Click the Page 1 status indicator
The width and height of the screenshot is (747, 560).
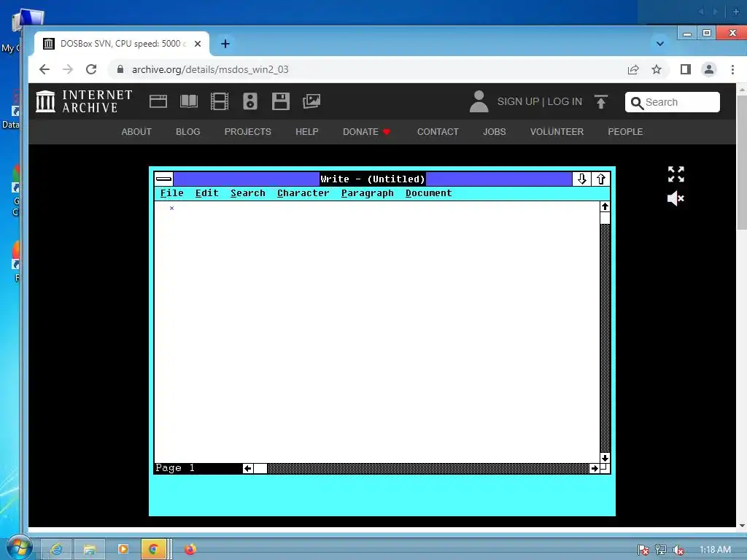pos(175,468)
